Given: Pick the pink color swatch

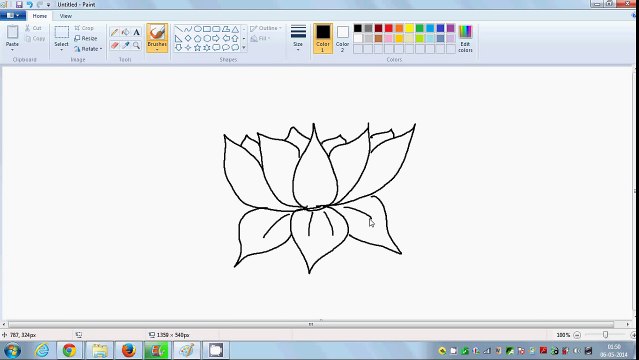Looking at the screenshot, I should (388, 38).
